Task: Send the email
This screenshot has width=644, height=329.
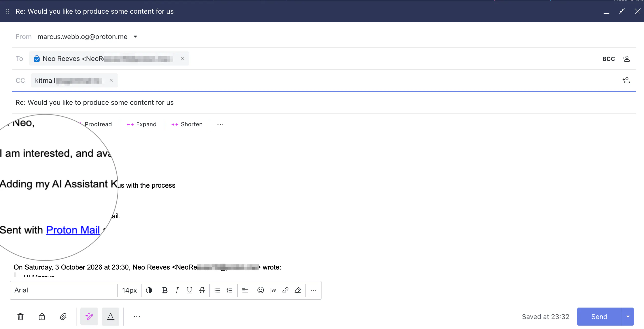Action: (x=599, y=317)
